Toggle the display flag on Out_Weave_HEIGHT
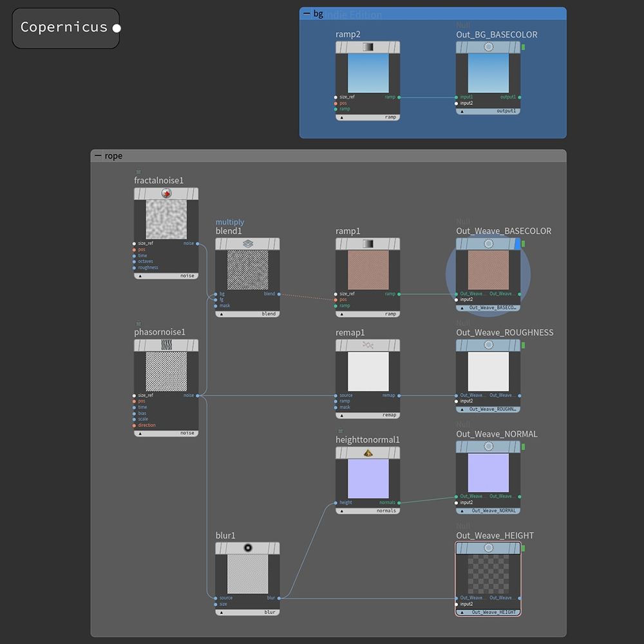The image size is (644, 644). click(x=524, y=548)
